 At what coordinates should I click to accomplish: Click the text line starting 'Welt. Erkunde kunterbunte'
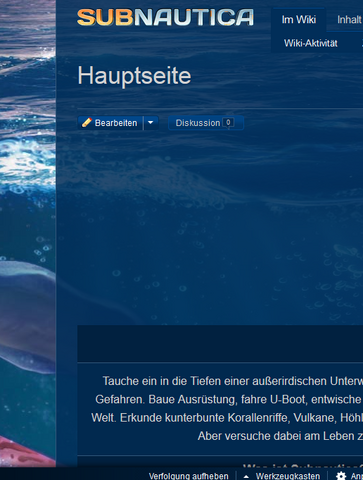coord(227,418)
